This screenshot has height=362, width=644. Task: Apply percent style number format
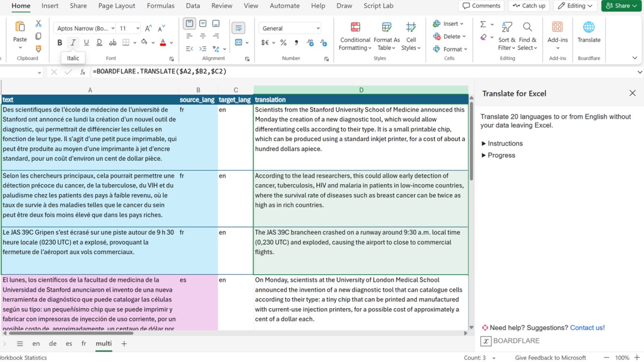point(283,42)
